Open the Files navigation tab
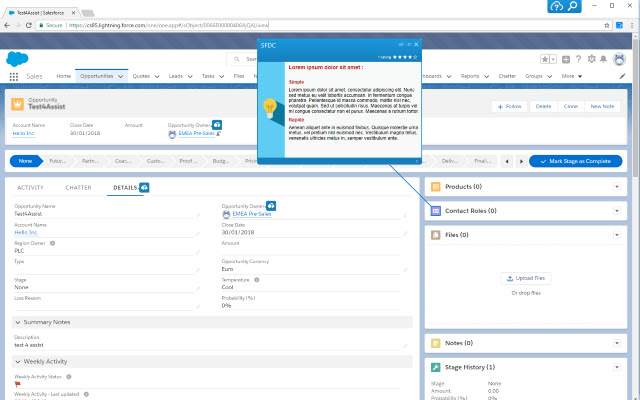This screenshot has width=640, height=400. (x=239, y=76)
